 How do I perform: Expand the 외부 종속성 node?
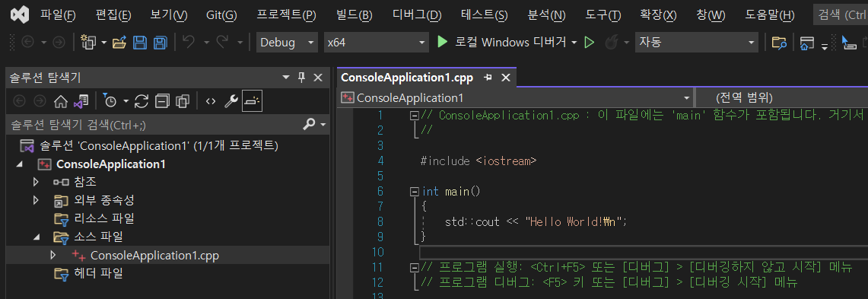click(x=36, y=200)
